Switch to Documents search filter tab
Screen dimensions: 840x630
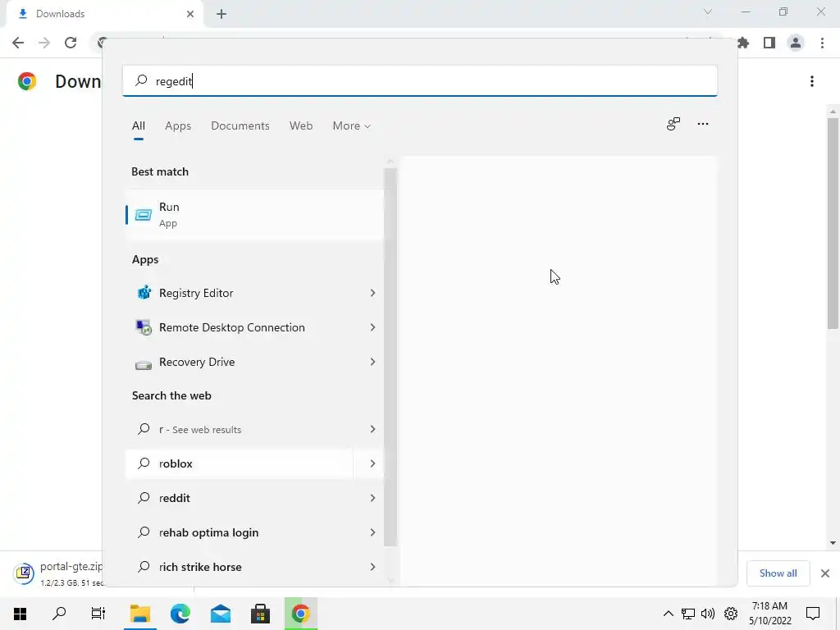click(240, 126)
